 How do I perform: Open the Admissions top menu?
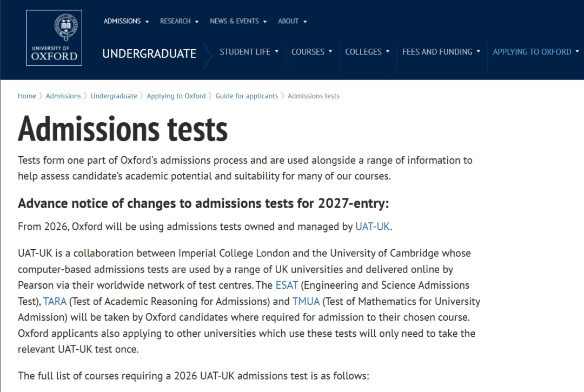126,21
